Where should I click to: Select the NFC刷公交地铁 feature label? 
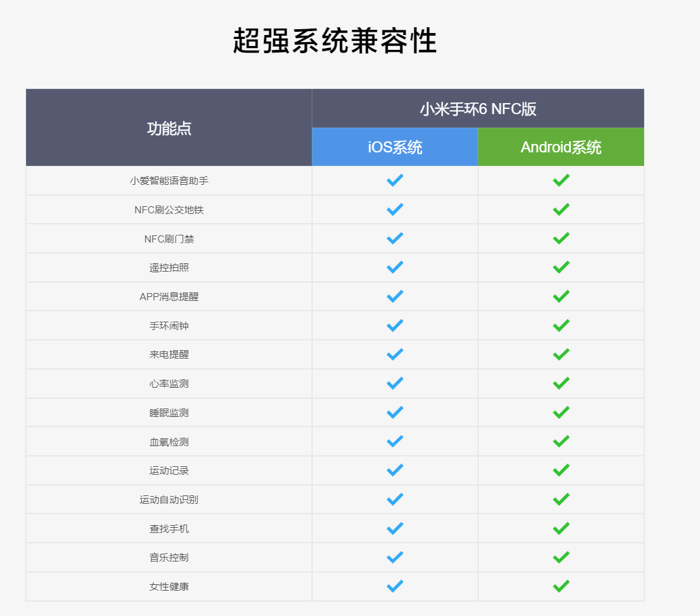tap(169, 209)
